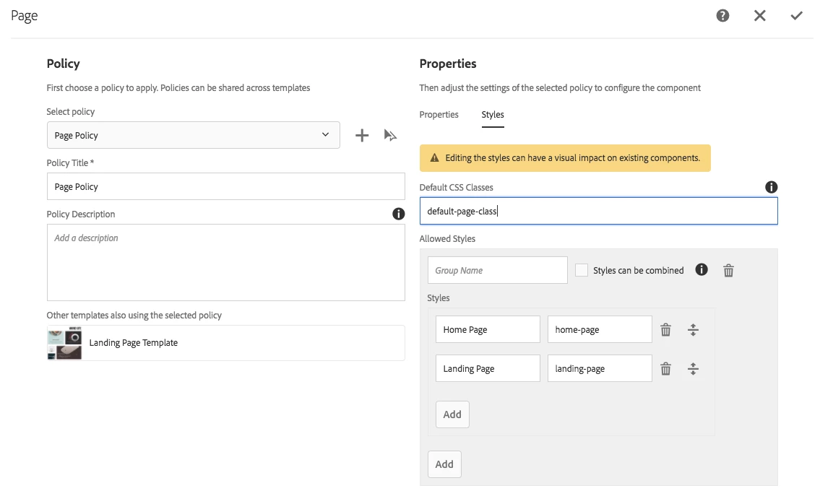Confirm changes with the checkmark Done icon
The image size is (820, 504).
pos(796,15)
